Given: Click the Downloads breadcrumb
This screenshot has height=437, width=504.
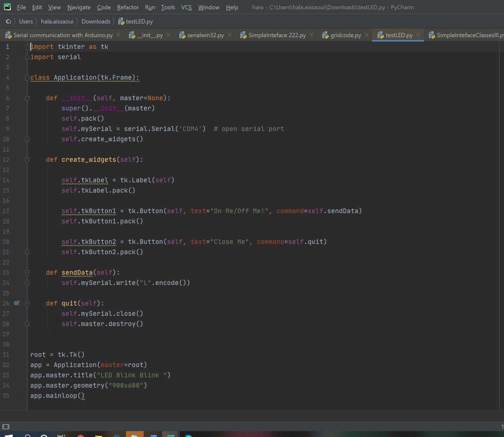Looking at the screenshot, I should (96, 21).
